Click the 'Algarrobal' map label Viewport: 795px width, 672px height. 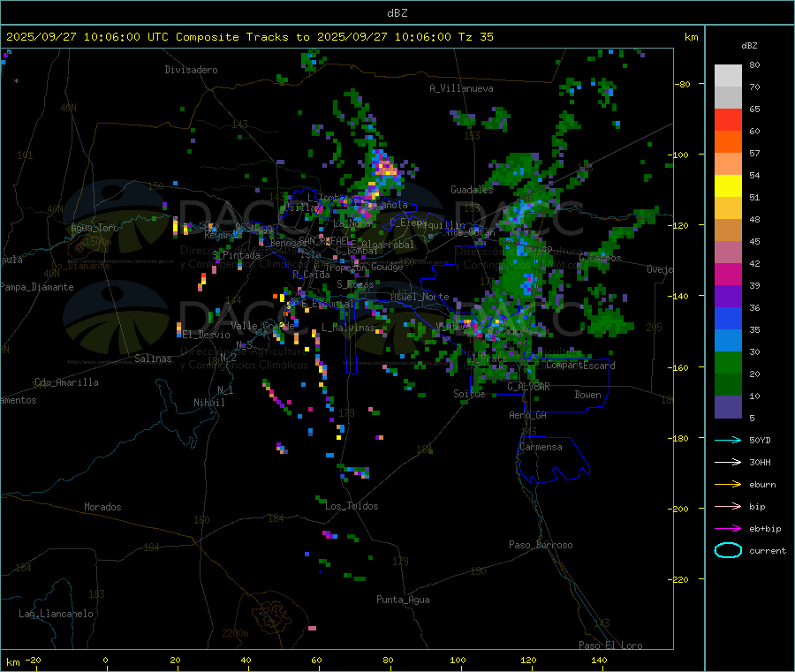click(x=388, y=245)
